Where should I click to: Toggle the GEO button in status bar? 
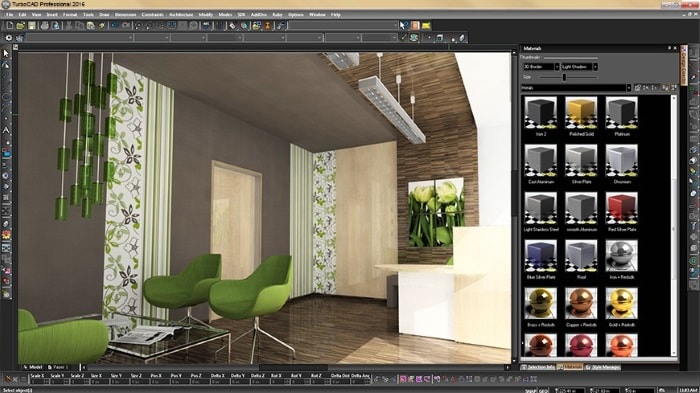tap(543, 390)
